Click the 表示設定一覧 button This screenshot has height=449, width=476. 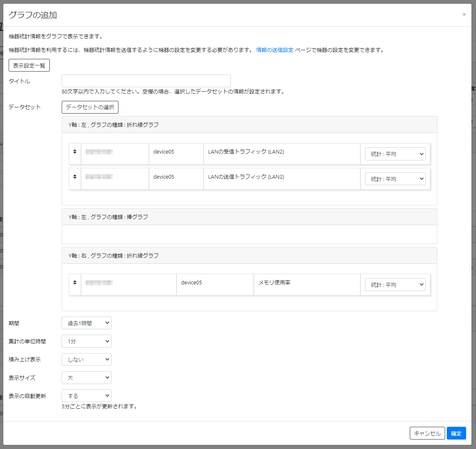[29, 65]
